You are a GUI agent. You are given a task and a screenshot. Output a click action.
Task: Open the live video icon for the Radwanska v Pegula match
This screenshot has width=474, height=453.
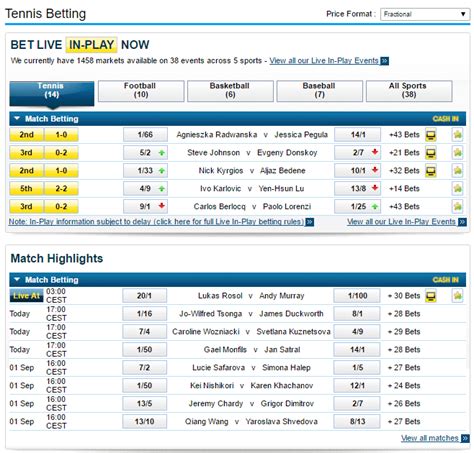[x=431, y=135]
